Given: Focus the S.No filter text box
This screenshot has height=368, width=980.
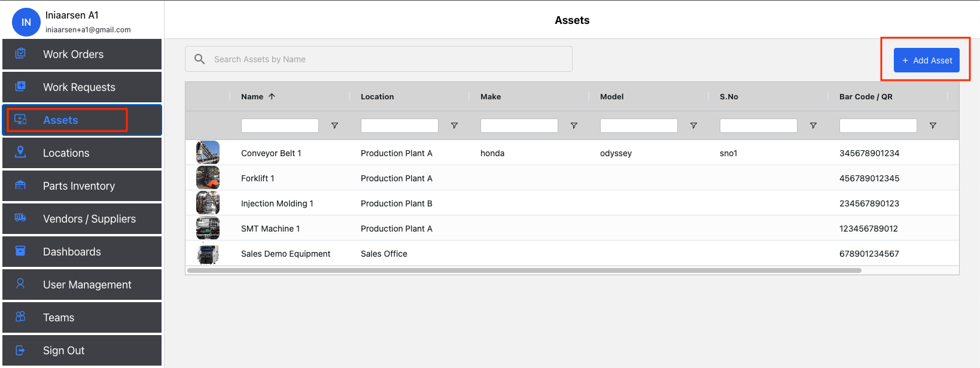Looking at the screenshot, I should click(x=759, y=126).
